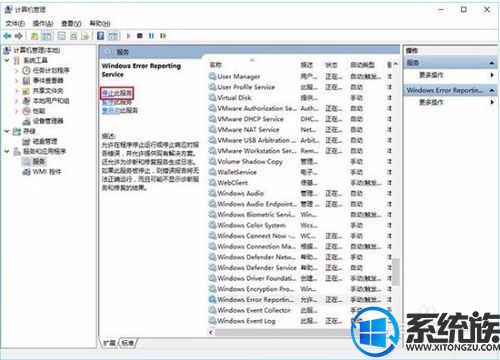
Task: Select 设备管理器 Device Manager in tree
Action: (x=48, y=121)
